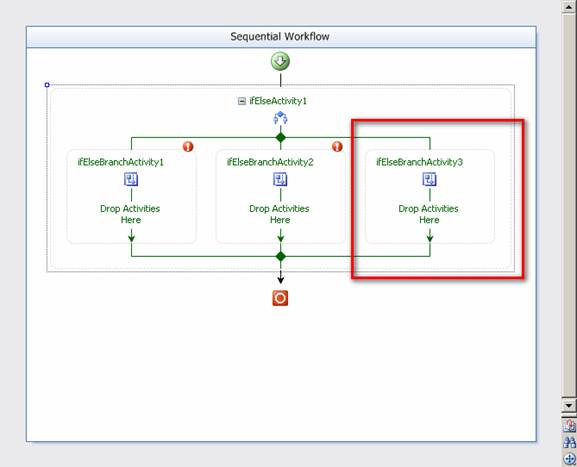
Task: Select the ifElseBranchActivity2 sequence icon
Action: click(280, 180)
